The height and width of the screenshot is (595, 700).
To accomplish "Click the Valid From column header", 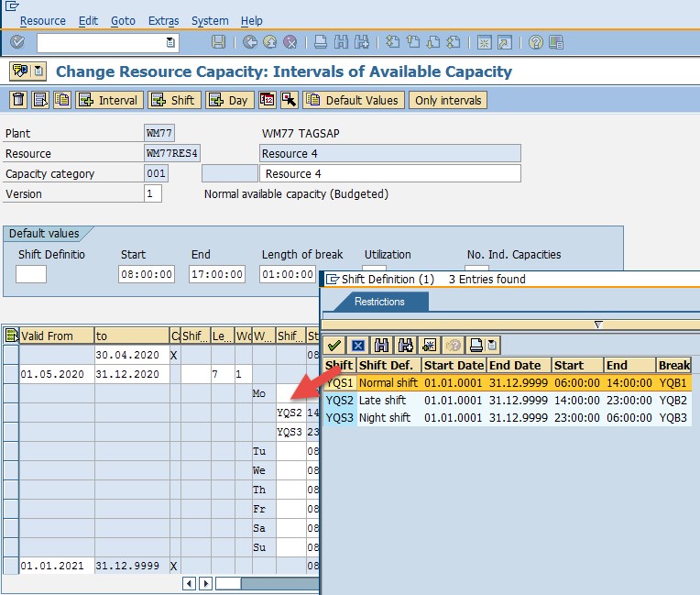I will (x=57, y=336).
